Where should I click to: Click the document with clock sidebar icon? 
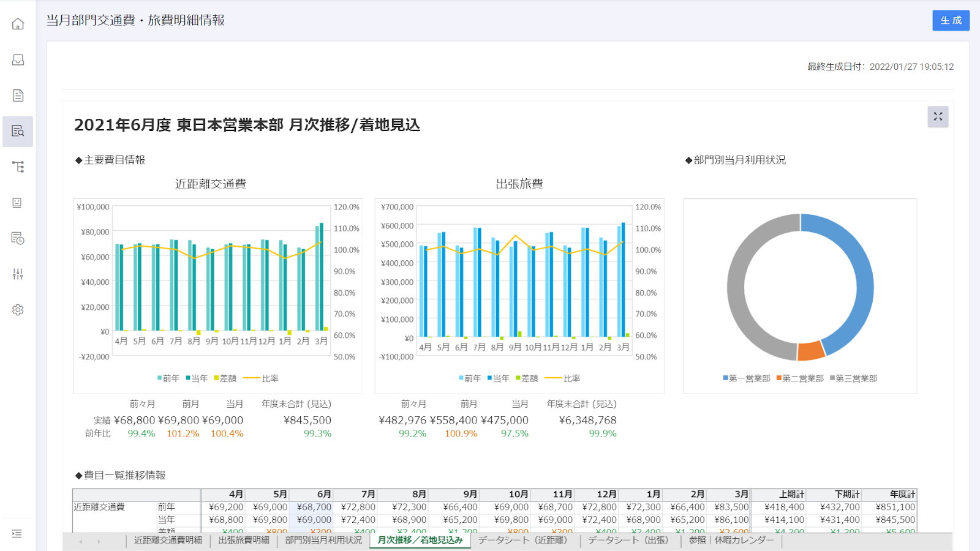[18, 238]
